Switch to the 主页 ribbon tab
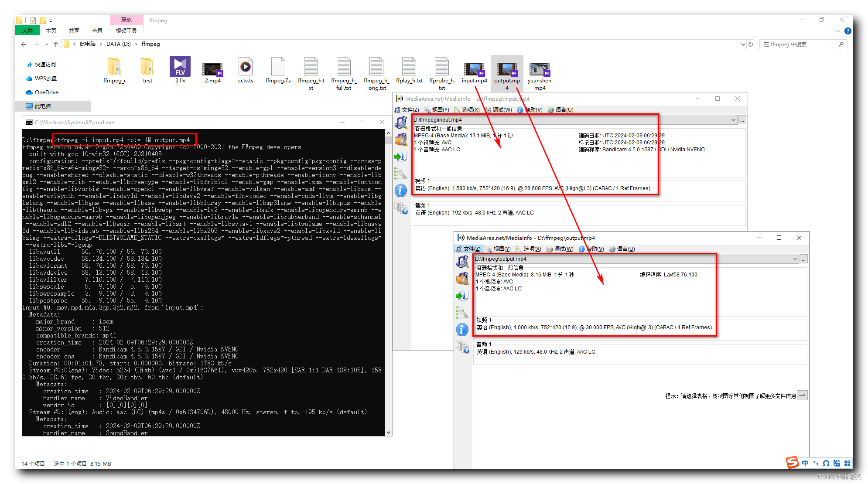The width and height of the screenshot is (868, 484). (51, 31)
